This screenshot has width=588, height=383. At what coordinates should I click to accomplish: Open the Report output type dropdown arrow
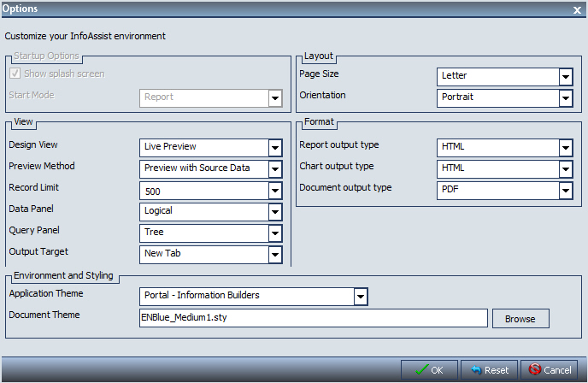pos(566,148)
